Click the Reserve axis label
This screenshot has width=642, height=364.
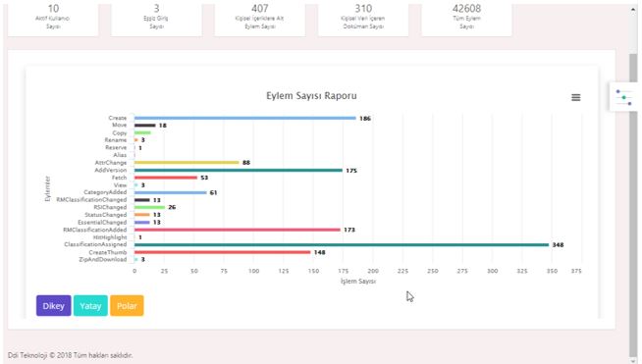point(116,148)
